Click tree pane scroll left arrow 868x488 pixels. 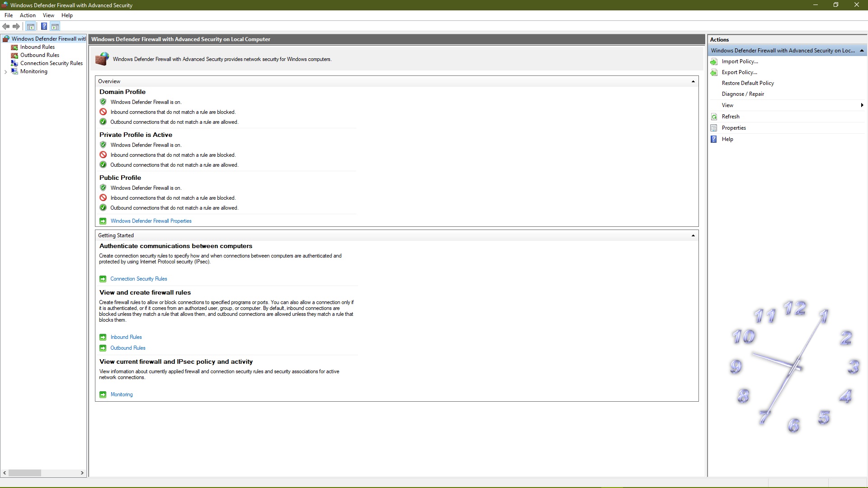point(5,473)
